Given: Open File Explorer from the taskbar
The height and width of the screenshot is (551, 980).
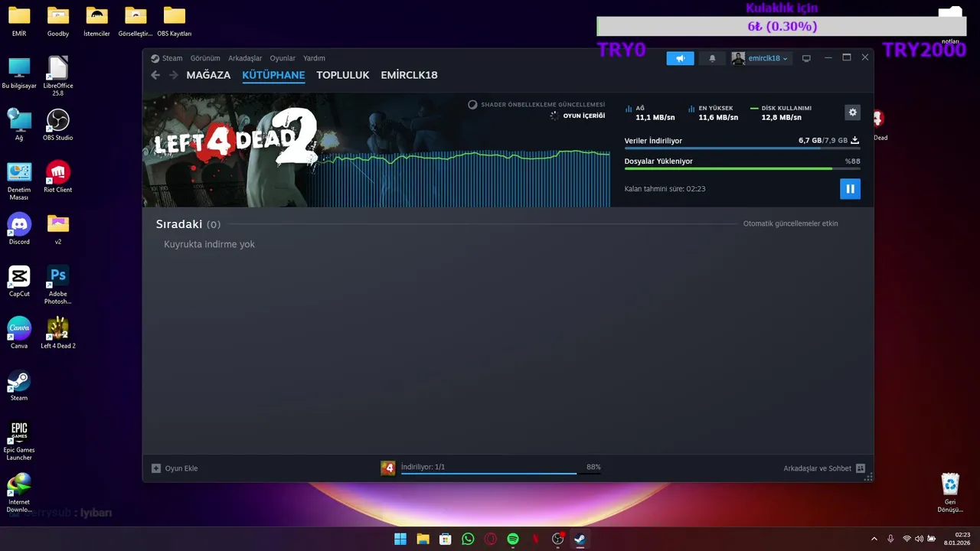Looking at the screenshot, I should pyautogui.click(x=423, y=539).
